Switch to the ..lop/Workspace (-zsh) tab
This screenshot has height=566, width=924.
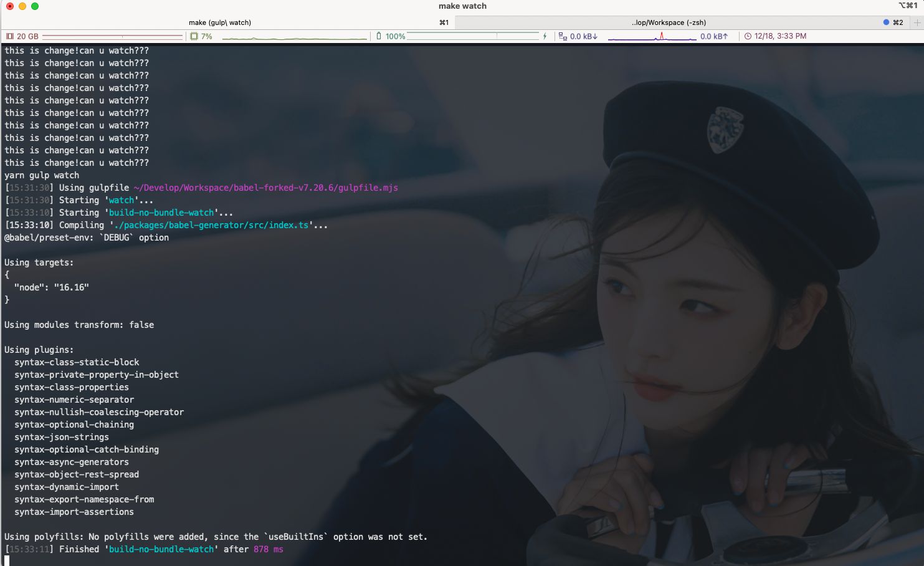[x=682, y=22]
